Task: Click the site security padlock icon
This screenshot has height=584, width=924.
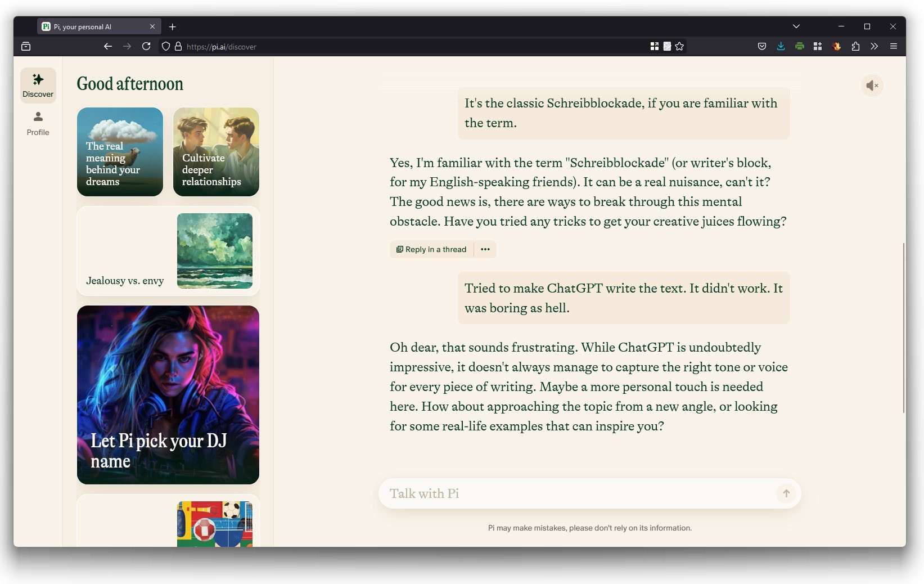Action: (x=178, y=47)
